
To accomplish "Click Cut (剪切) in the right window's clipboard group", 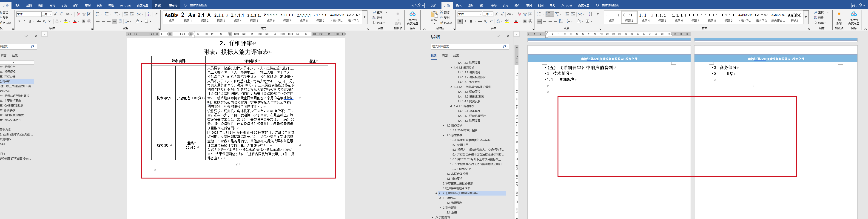I will (x=445, y=12).
